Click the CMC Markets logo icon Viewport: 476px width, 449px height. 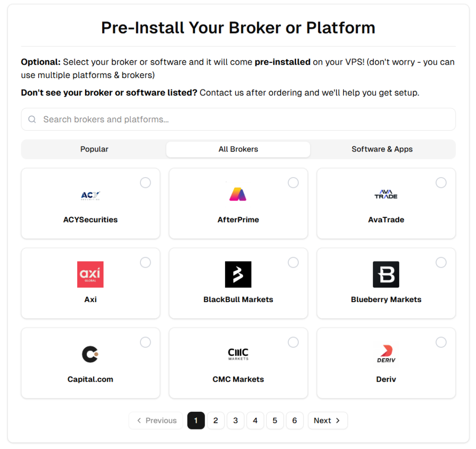point(238,354)
